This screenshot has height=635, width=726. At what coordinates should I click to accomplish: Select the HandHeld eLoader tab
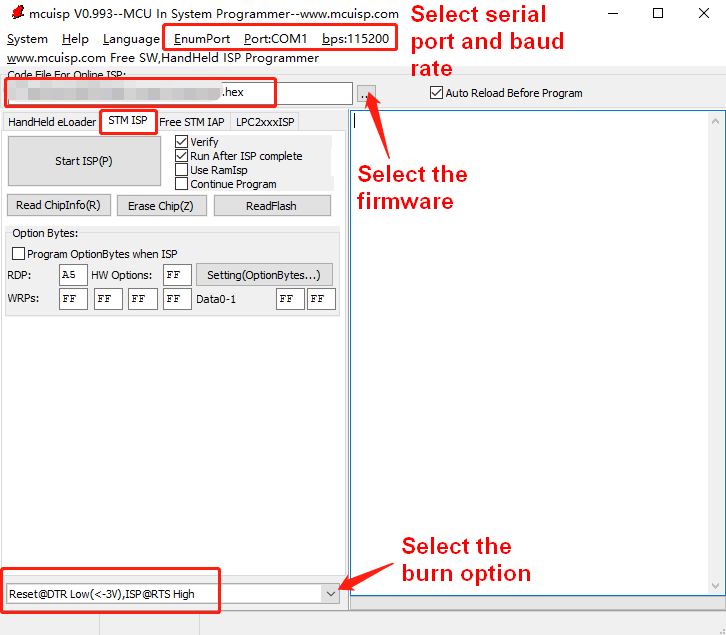tap(52, 122)
